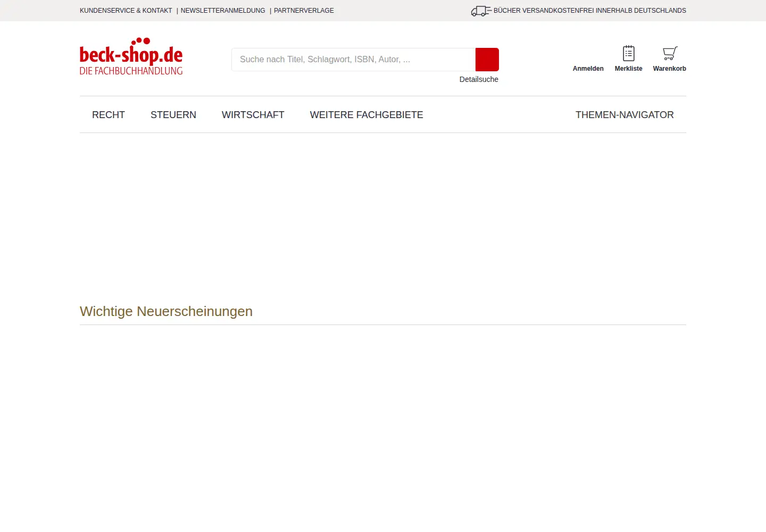766x532 pixels.
Task: Go to Kundenservice & Kontakt
Action: click(x=126, y=11)
